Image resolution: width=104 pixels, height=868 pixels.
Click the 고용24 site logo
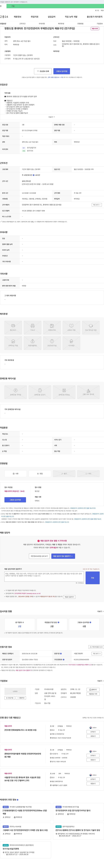point(4,17)
